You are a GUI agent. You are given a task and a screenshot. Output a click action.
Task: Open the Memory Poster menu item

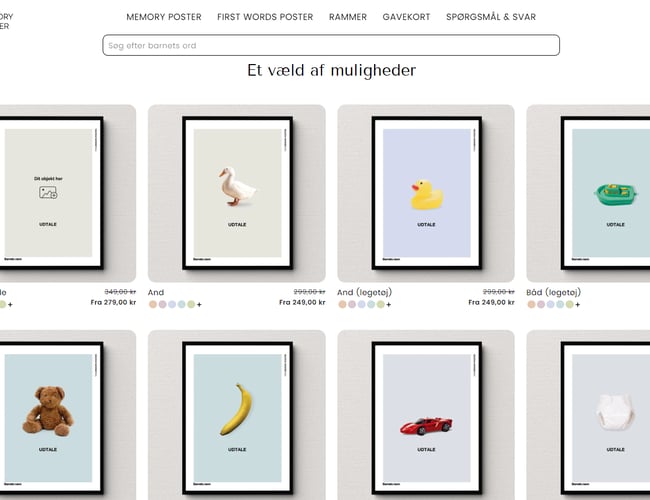[x=164, y=17]
